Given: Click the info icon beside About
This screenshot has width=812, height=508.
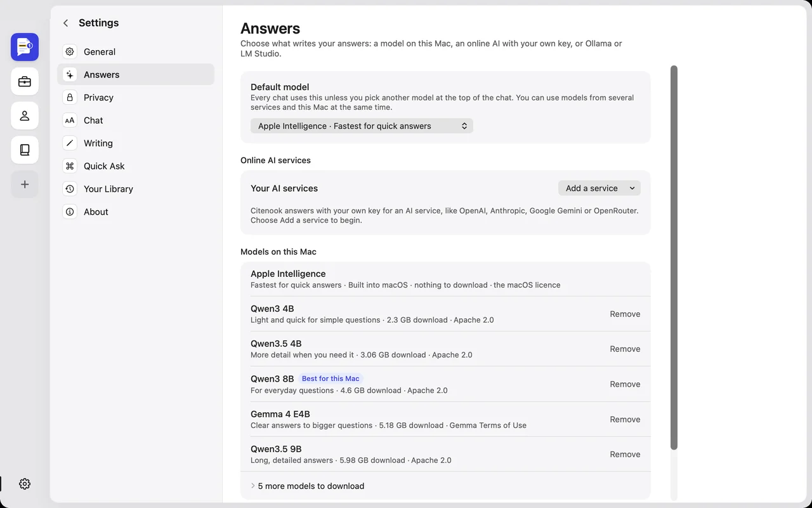Looking at the screenshot, I should click(x=70, y=211).
